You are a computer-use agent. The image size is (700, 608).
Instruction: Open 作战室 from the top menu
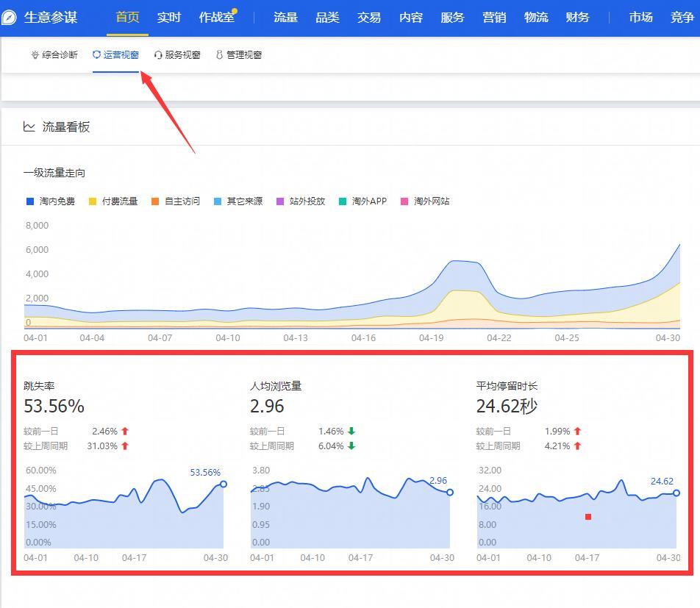coord(216,18)
